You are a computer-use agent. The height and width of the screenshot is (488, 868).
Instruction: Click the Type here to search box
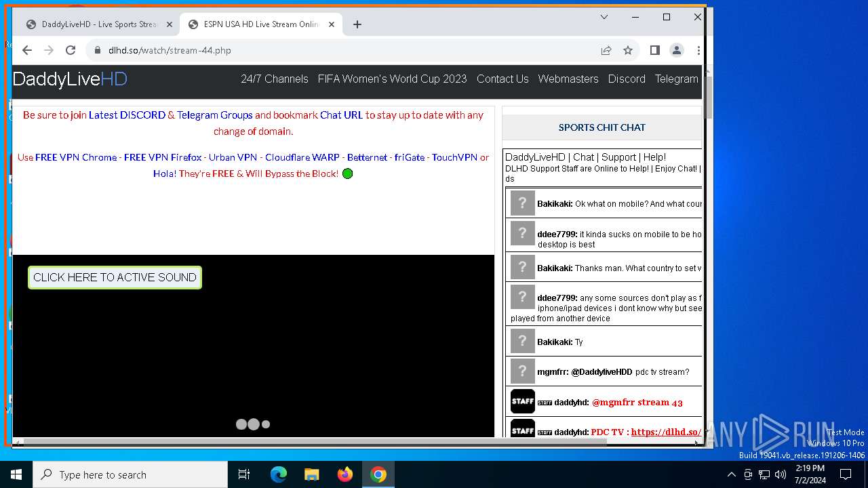coord(130,474)
